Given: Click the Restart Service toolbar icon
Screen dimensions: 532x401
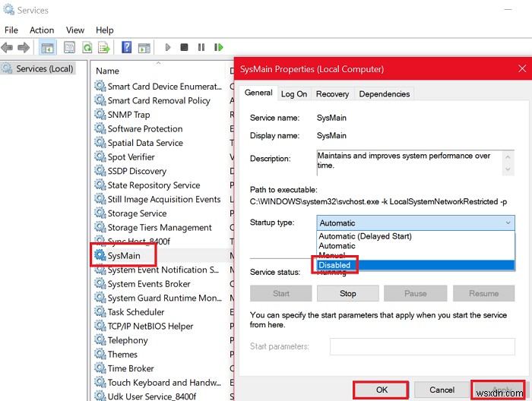Looking at the screenshot, I should (219, 47).
